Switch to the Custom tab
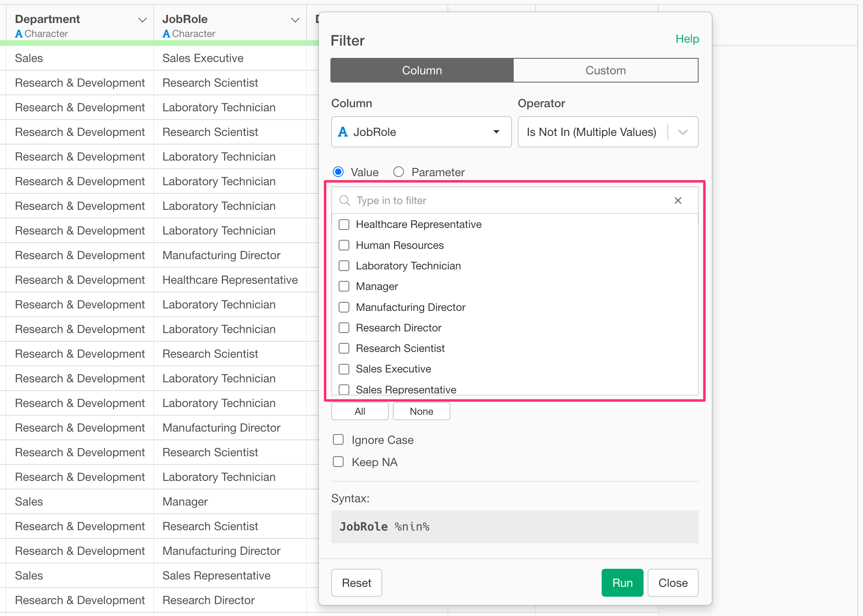Image resolution: width=863 pixels, height=616 pixels. [x=605, y=70]
